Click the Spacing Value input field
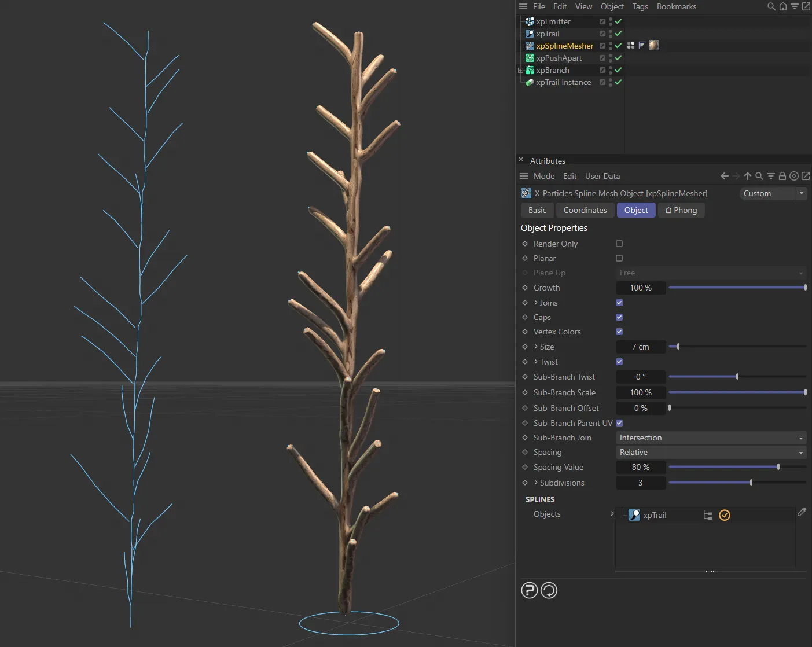The height and width of the screenshot is (647, 812). [640, 467]
